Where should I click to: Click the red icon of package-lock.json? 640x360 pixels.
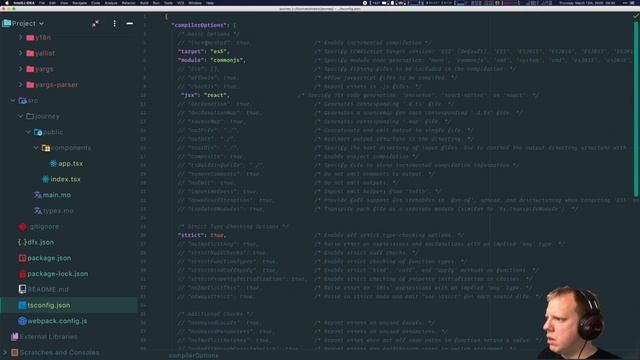coord(22,274)
